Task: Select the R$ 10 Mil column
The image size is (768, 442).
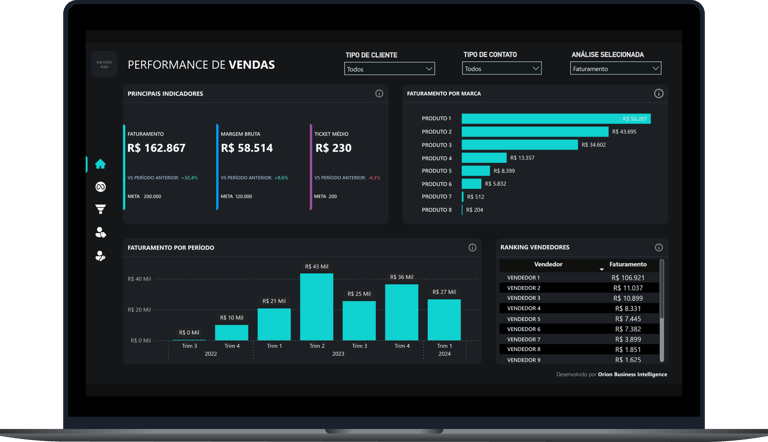Action: (x=232, y=333)
